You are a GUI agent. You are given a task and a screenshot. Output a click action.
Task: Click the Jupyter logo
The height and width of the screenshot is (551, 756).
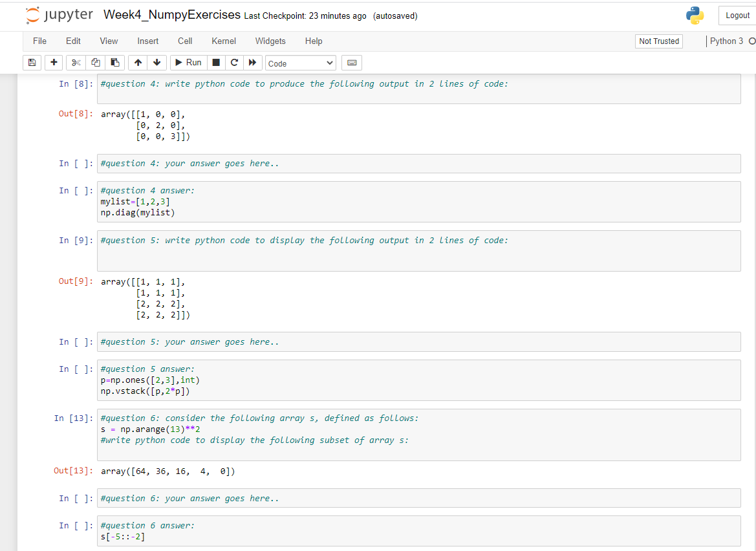coord(59,15)
